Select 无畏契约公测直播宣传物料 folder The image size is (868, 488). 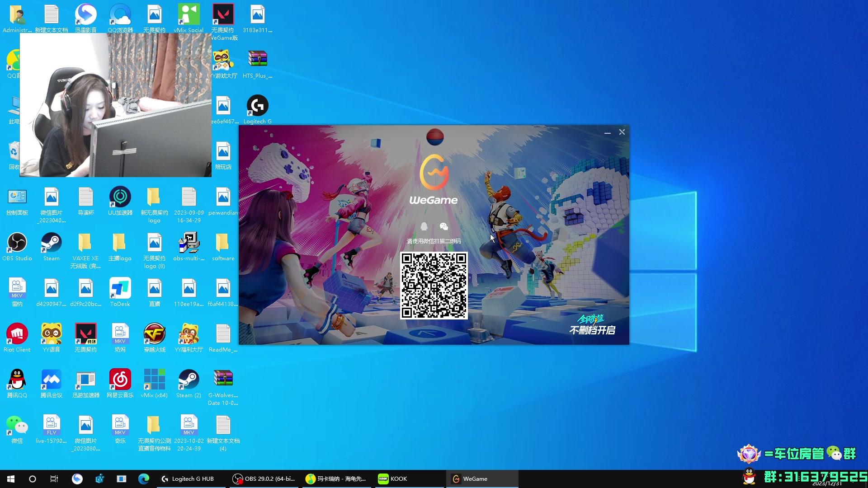[155, 433]
